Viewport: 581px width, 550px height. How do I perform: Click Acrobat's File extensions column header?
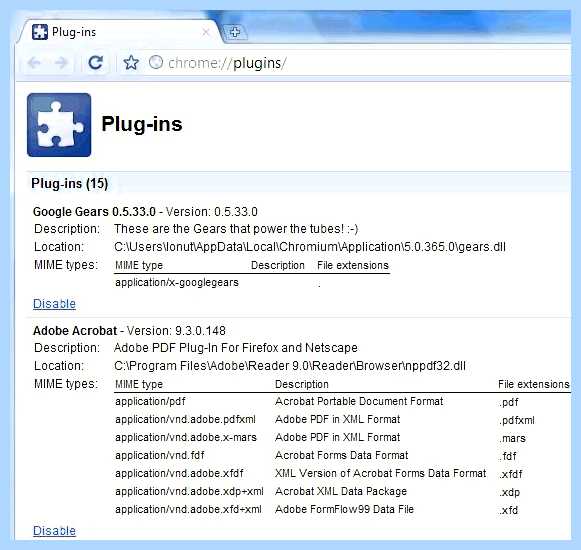(x=534, y=384)
